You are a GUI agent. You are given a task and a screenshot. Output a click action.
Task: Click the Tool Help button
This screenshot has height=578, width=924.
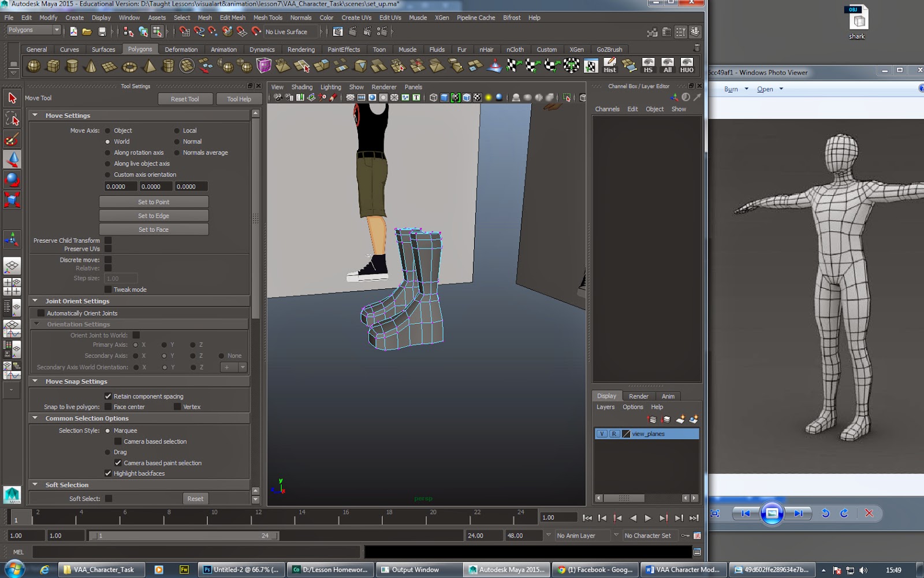pyautogui.click(x=239, y=99)
